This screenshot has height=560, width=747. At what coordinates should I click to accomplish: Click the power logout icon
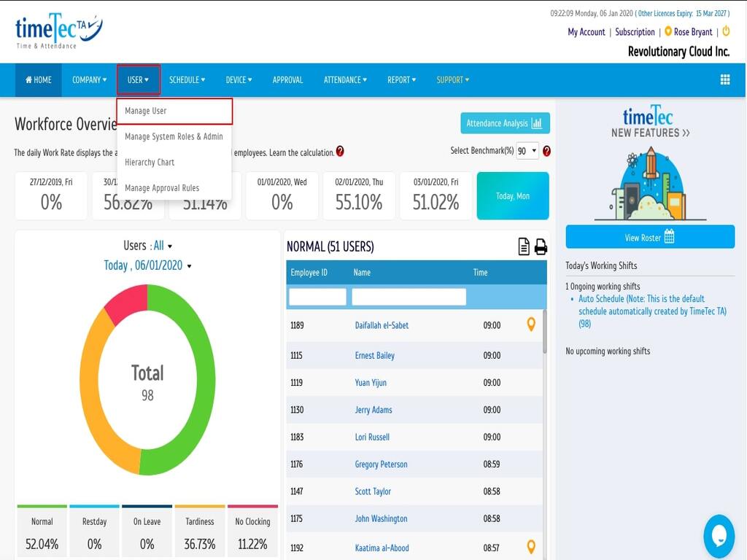point(726,31)
